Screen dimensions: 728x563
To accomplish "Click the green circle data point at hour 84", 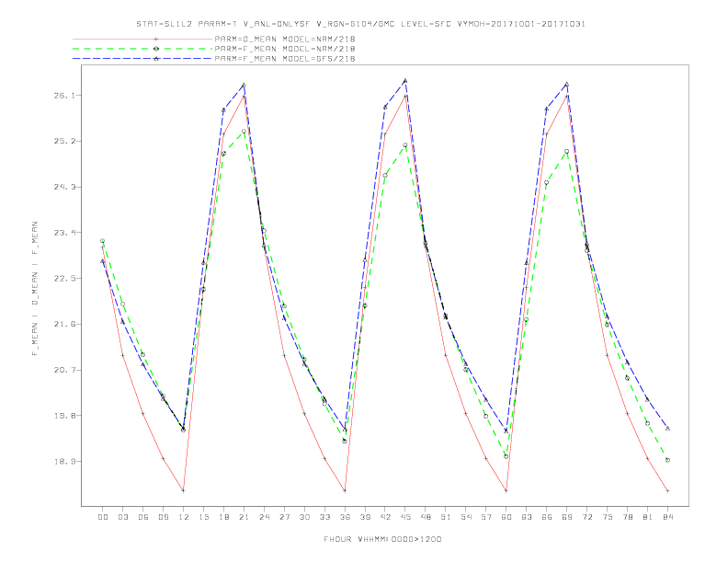I will pos(667,460).
